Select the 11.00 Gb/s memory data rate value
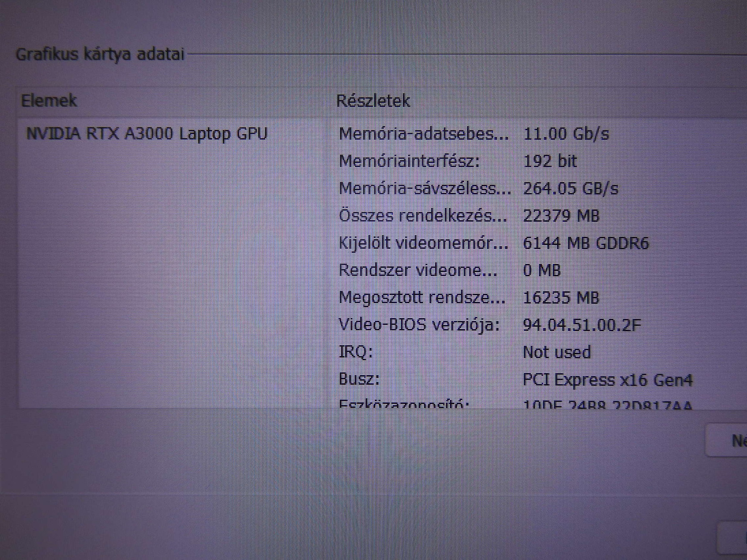The width and height of the screenshot is (747, 560). click(x=566, y=134)
